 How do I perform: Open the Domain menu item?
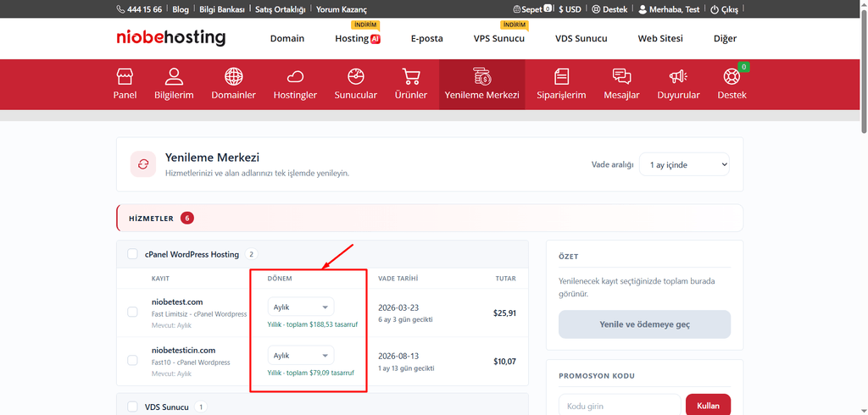287,38
